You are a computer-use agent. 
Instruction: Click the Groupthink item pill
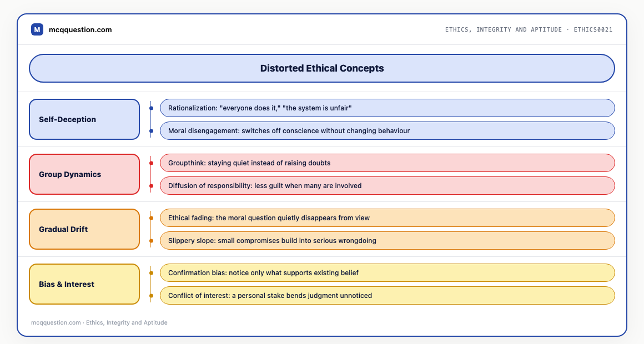point(388,163)
